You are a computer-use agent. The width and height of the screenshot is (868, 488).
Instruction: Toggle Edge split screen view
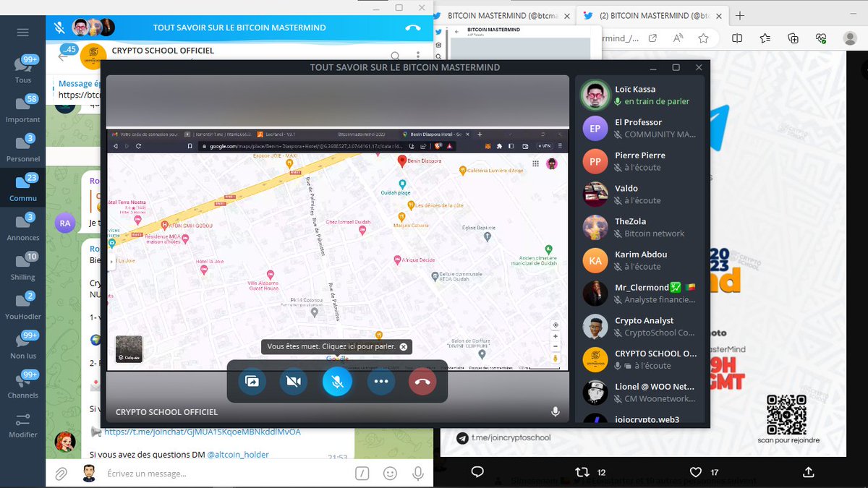(737, 38)
